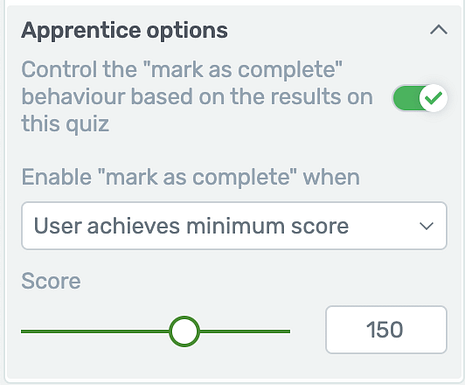Click the Enable "mark as complete" when label
This screenshot has width=465, height=385.
(191, 177)
